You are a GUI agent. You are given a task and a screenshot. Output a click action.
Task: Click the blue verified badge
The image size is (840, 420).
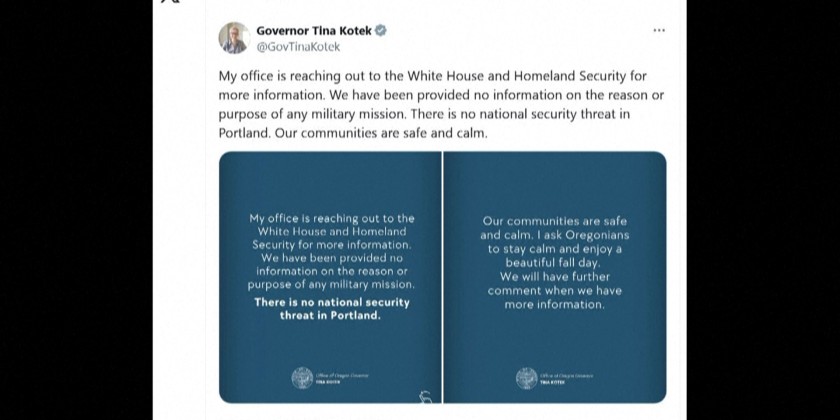point(381,31)
